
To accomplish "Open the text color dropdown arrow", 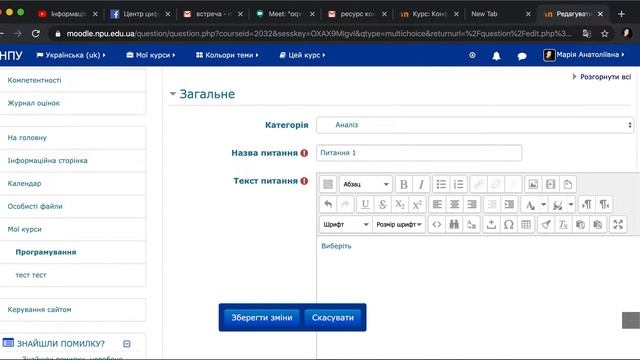I will [x=543, y=204].
